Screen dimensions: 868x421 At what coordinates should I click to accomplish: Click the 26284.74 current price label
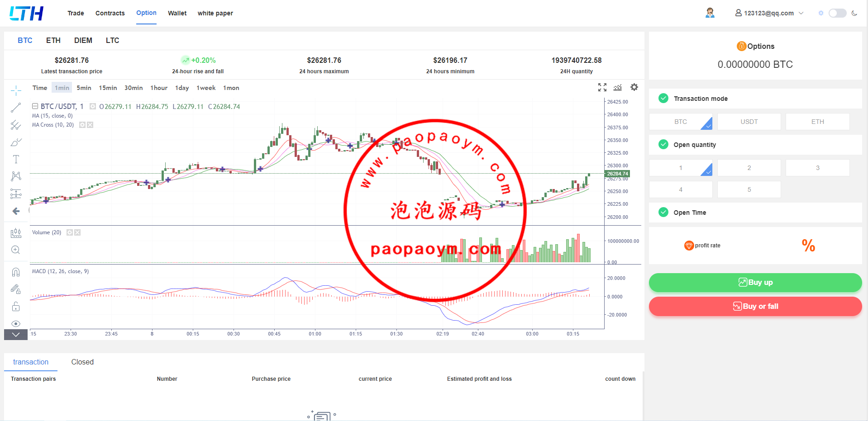[617, 174]
